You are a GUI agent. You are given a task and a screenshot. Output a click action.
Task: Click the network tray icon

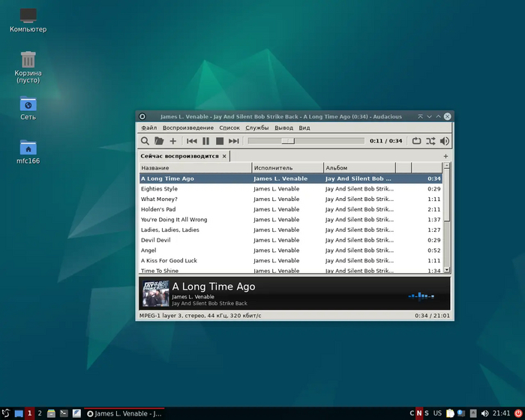pos(461,413)
